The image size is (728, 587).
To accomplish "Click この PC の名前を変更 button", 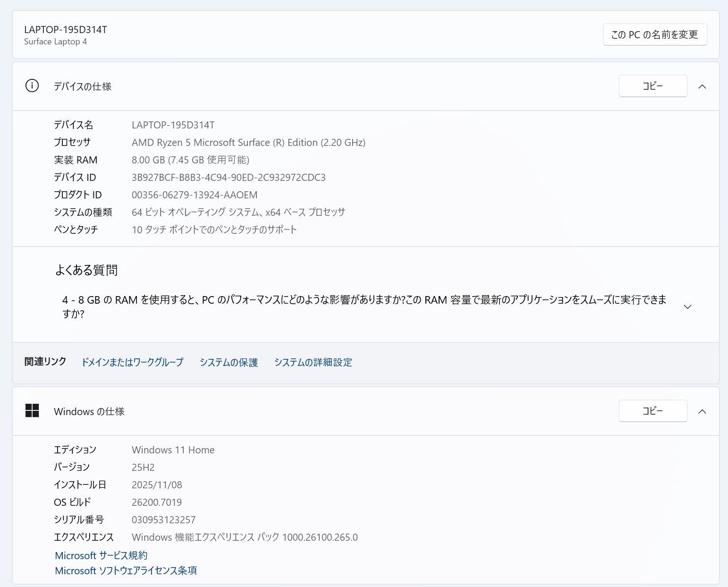I will 654,34.
